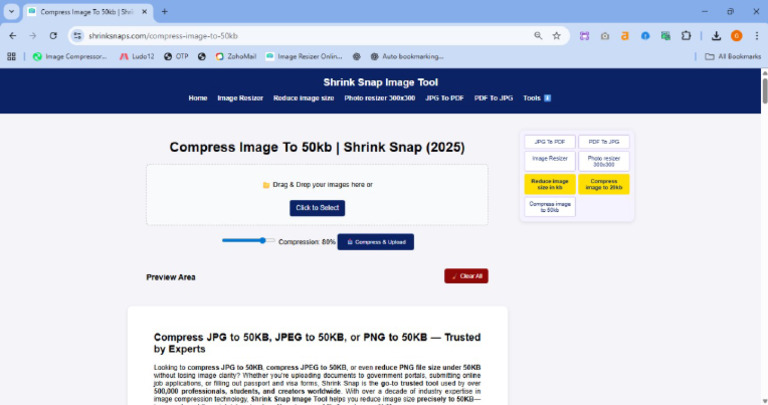Image resolution: width=768 pixels, height=405 pixels.
Task: Open the orange 'a' extension
Action: 625,36
